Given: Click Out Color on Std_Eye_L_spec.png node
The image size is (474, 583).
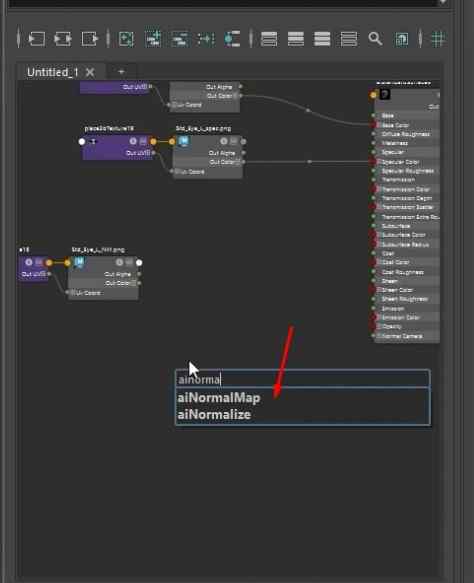Looking at the screenshot, I should (x=222, y=162).
